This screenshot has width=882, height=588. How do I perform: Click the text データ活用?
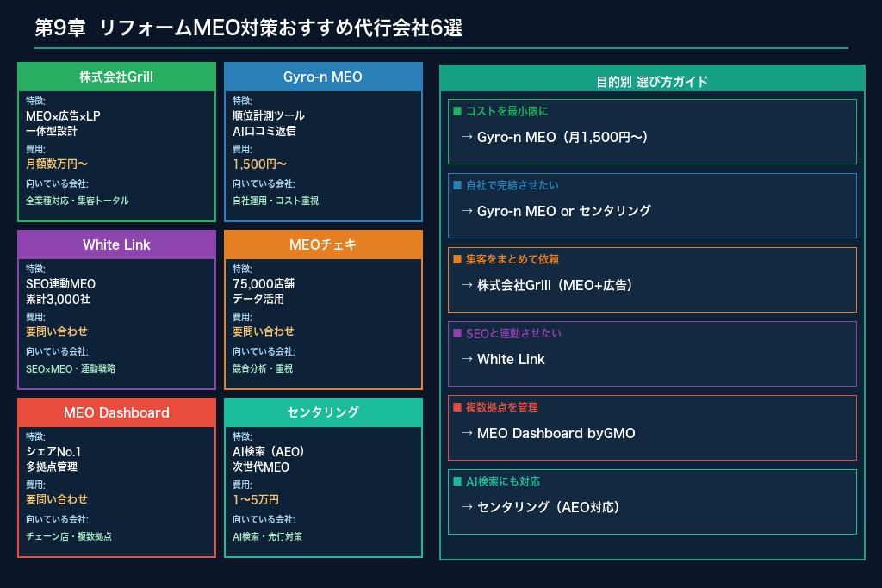pos(258,299)
